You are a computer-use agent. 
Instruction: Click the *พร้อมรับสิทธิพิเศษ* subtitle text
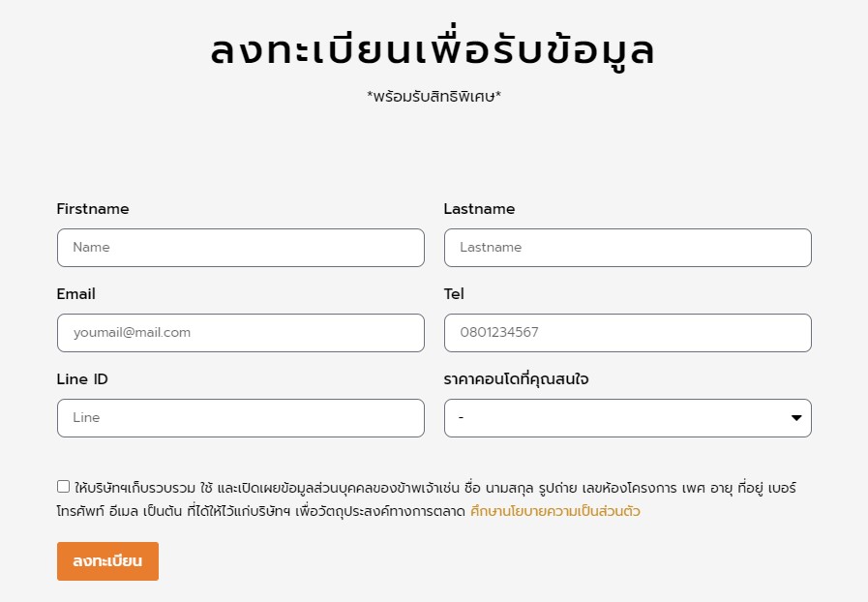(434, 97)
